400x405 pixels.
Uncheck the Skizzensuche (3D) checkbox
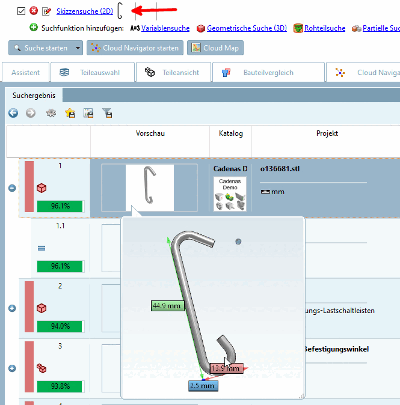21,11
